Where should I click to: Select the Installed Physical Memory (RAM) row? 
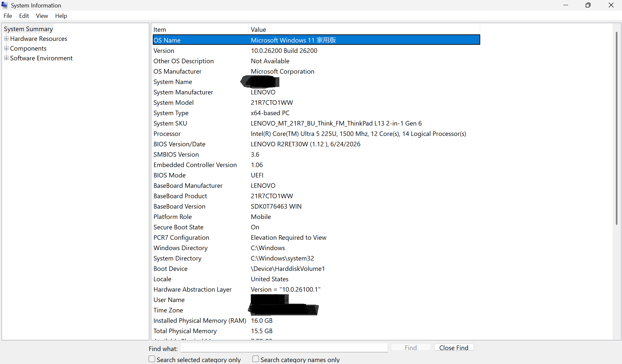(x=316, y=321)
